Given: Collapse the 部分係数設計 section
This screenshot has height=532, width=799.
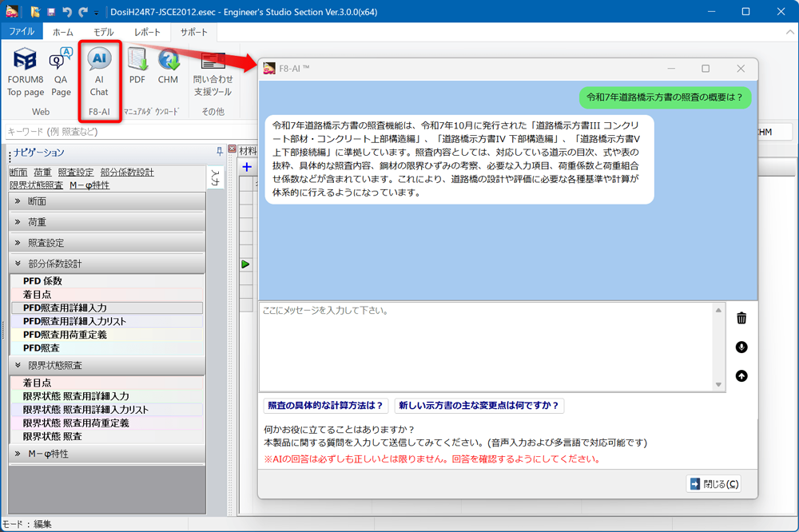Looking at the screenshot, I should pos(107,264).
